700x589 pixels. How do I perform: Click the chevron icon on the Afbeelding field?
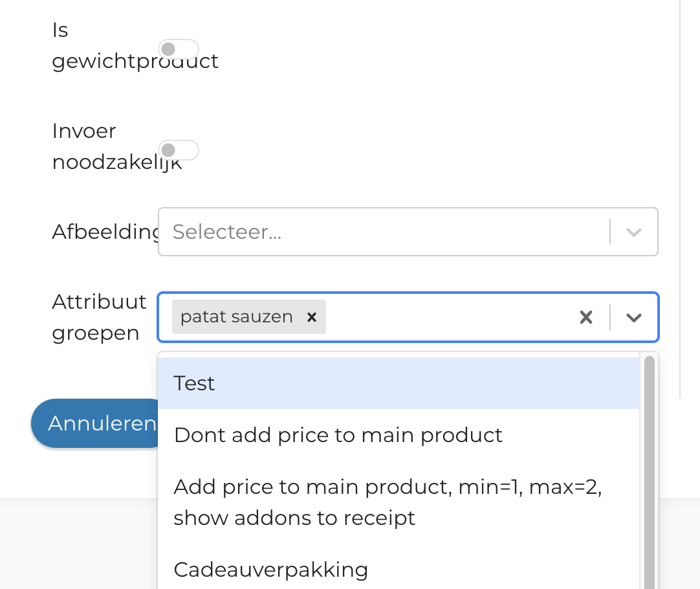click(x=633, y=232)
